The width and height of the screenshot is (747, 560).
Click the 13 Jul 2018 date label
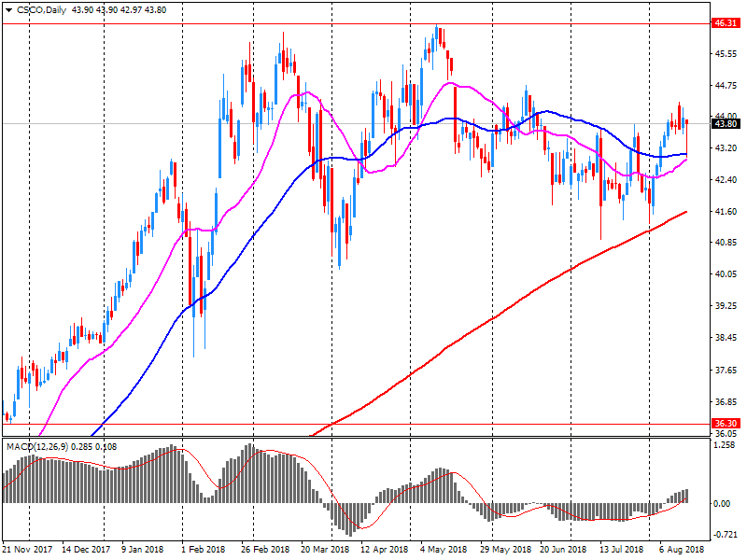(622, 549)
